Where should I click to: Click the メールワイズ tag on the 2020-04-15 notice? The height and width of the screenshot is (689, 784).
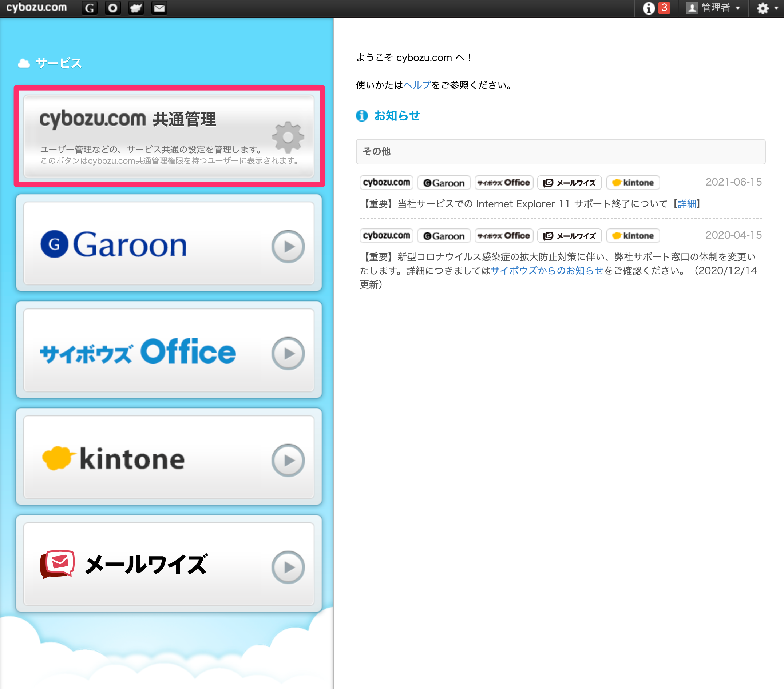coord(569,235)
